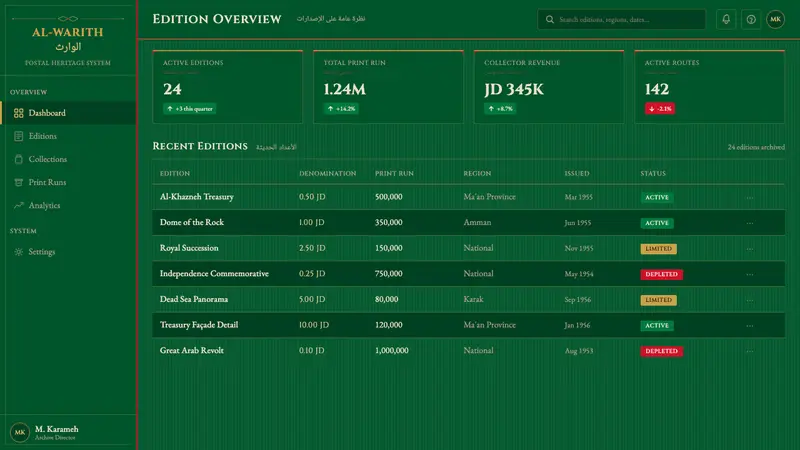Click the ACTIVE badge for Al-Khazneh Treasury
Image resolution: width=800 pixels, height=450 pixels.
click(x=657, y=197)
